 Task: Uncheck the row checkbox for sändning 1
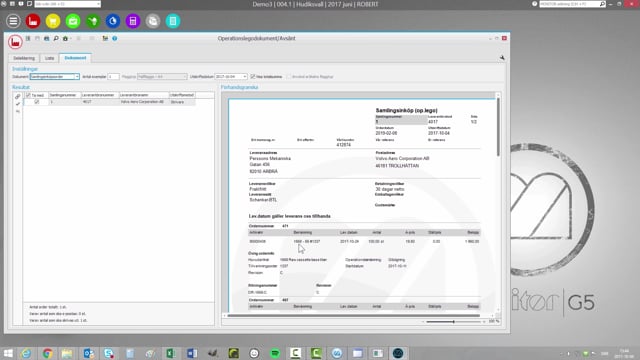click(x=37, y=102)
